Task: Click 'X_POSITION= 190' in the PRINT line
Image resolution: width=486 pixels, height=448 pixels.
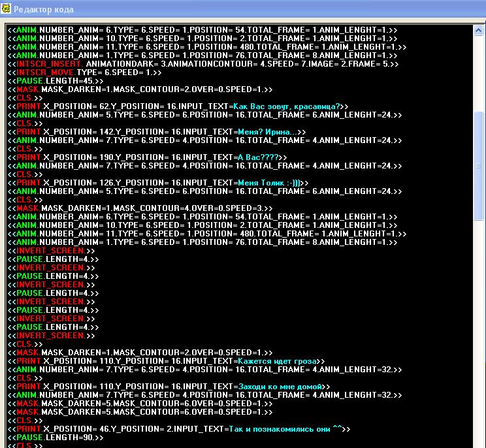Action: 78,157
